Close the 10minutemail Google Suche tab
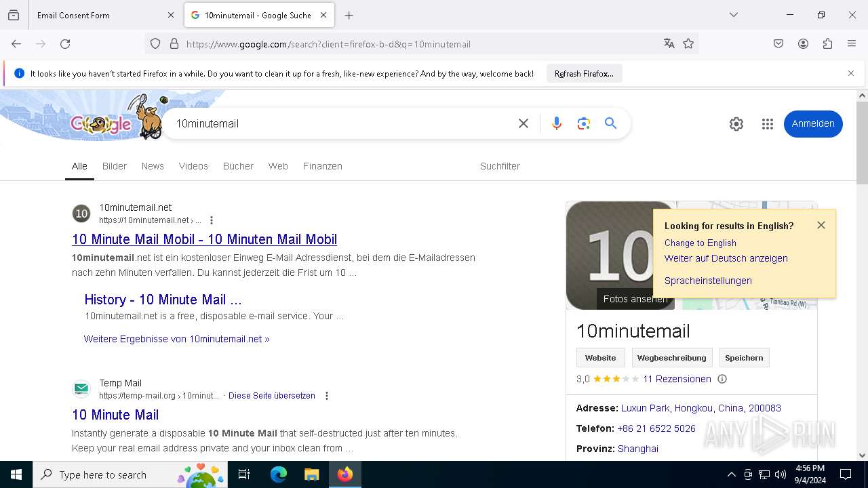Screen dimensions: 868x488 tap(323, 15)
